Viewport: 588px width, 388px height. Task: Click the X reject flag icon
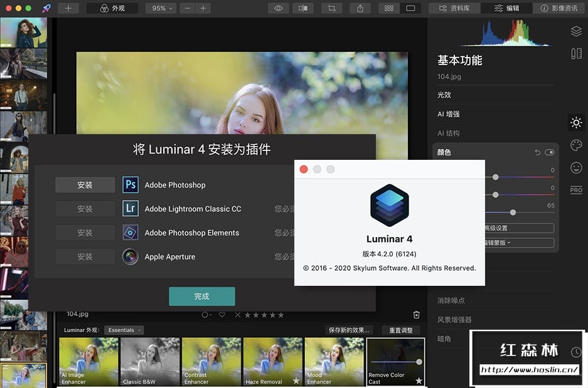pyautogui.click(x=237, y=315)
